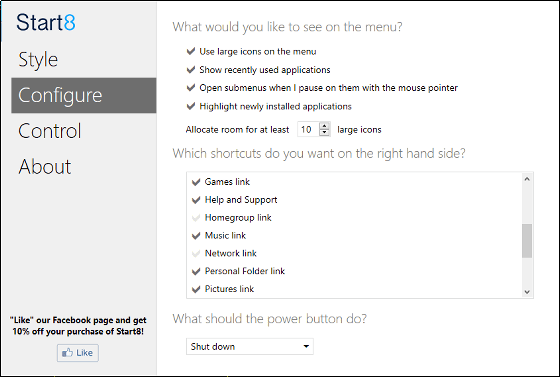Viewport: 560px width, 377px height.
Task: Decrease large icons count with down arrow
Action: click(324, 133)
